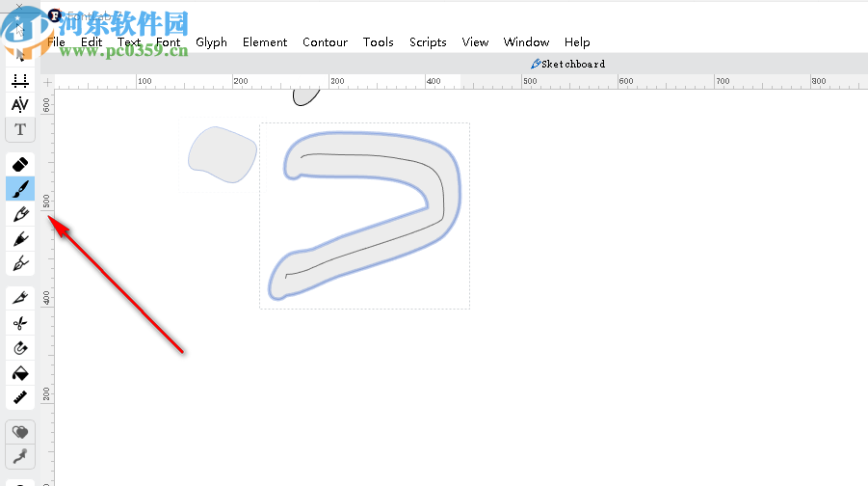Open the Font menu

(169, 42)
